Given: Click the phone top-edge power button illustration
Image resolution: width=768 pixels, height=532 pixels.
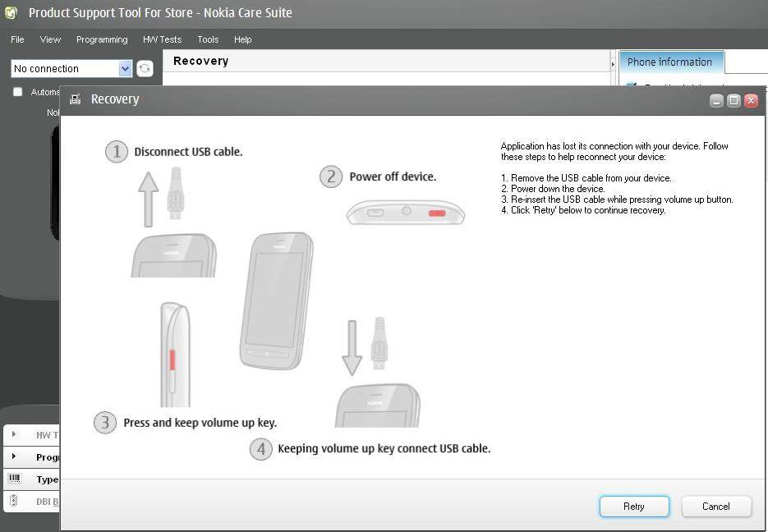Looking at the screenshot, I should tap(405, 212).
